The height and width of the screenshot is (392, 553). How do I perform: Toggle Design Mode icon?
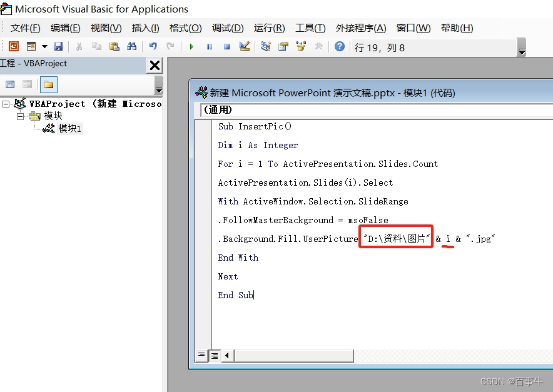point(245,46)
